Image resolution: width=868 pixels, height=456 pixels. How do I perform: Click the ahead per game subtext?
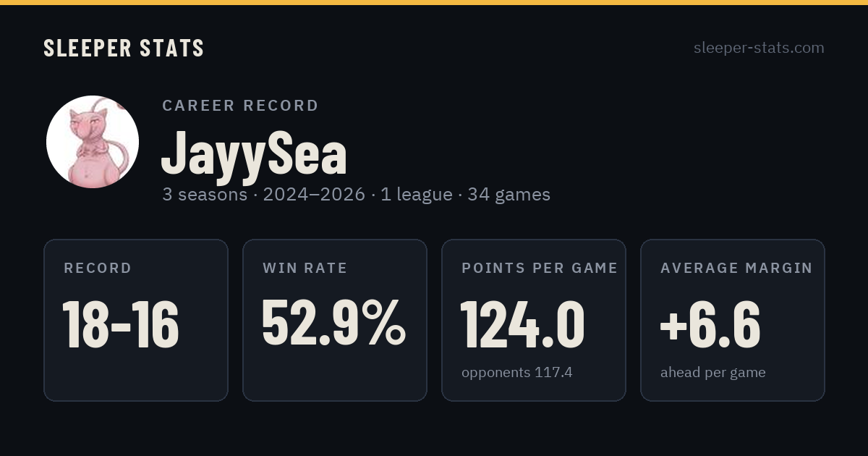point(713,373)
